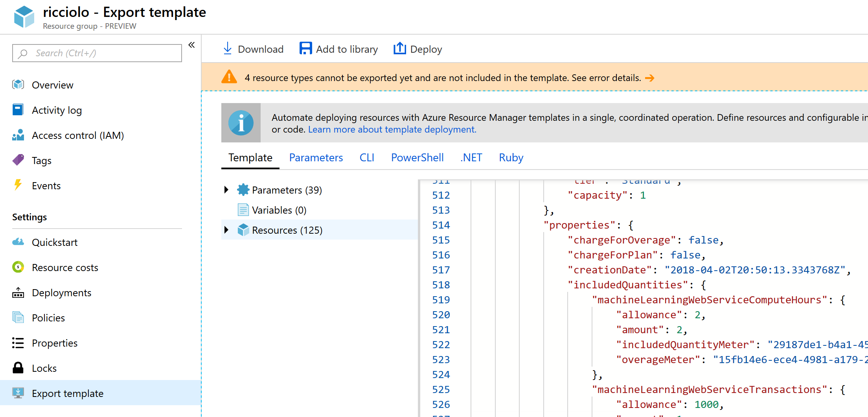Viewport: 868px width, 417px height.
Task: Click the resource group cube icon in the header
Action: (24, 17)
